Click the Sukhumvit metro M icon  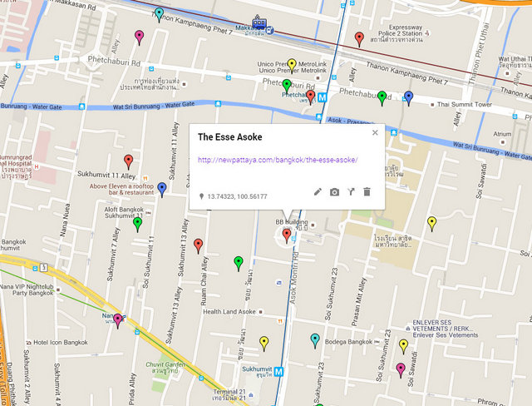pos(278,372)
